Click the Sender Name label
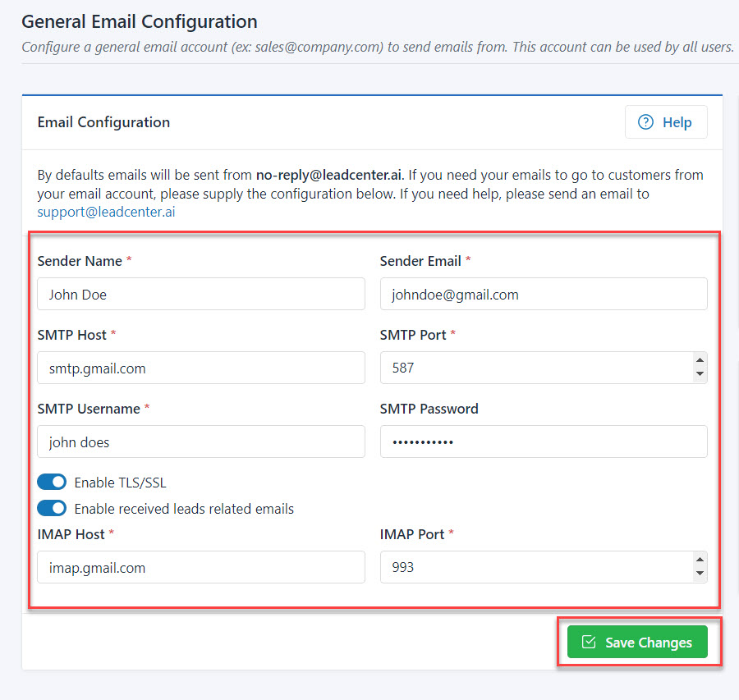The width and height of the screenshot is (739, 700). click(80, 261)
